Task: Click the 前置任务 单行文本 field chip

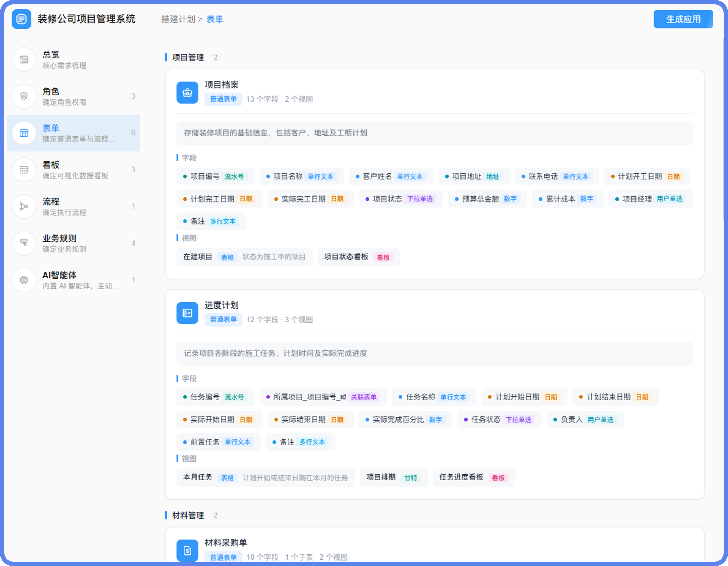Action: coord(218,442)
